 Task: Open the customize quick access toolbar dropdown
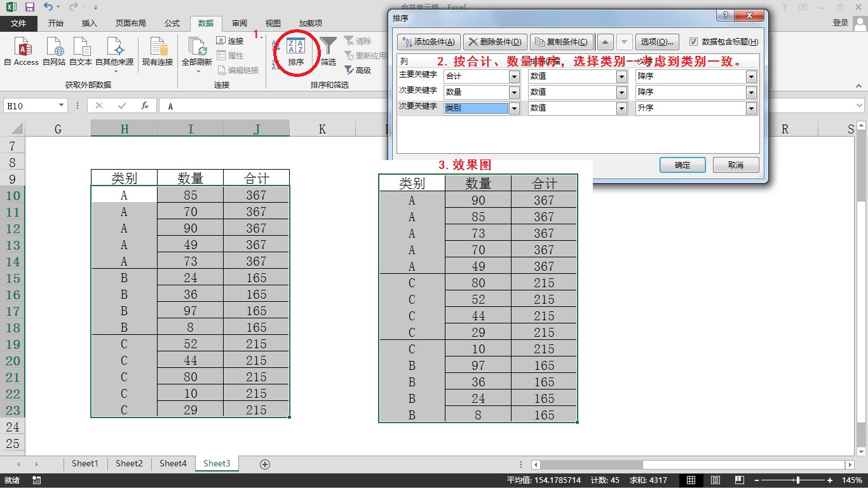[x=95, y=8]
